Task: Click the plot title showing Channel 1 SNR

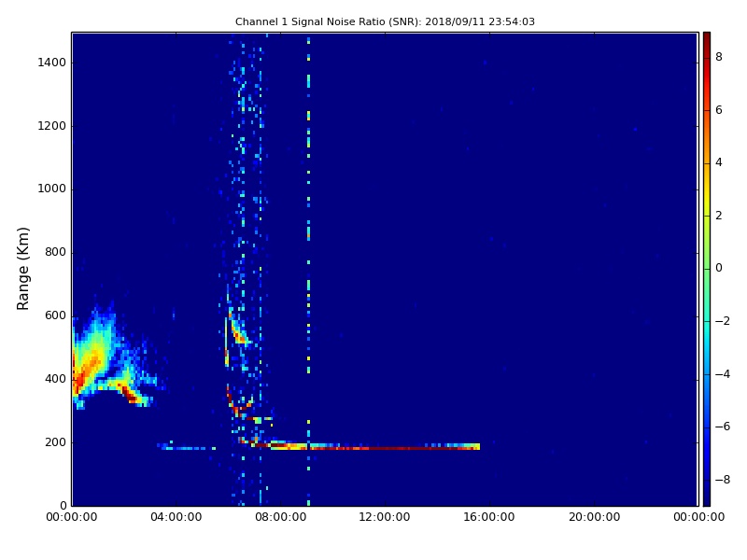Action: tap(385, 21)
